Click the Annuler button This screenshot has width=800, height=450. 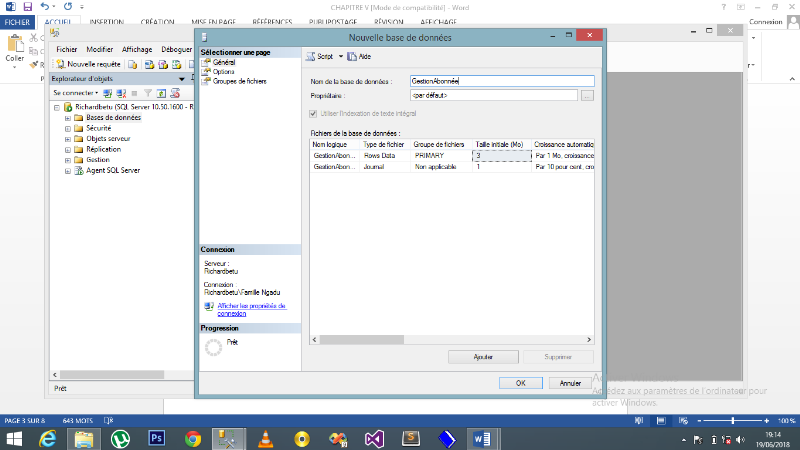[x=570, y=383]
